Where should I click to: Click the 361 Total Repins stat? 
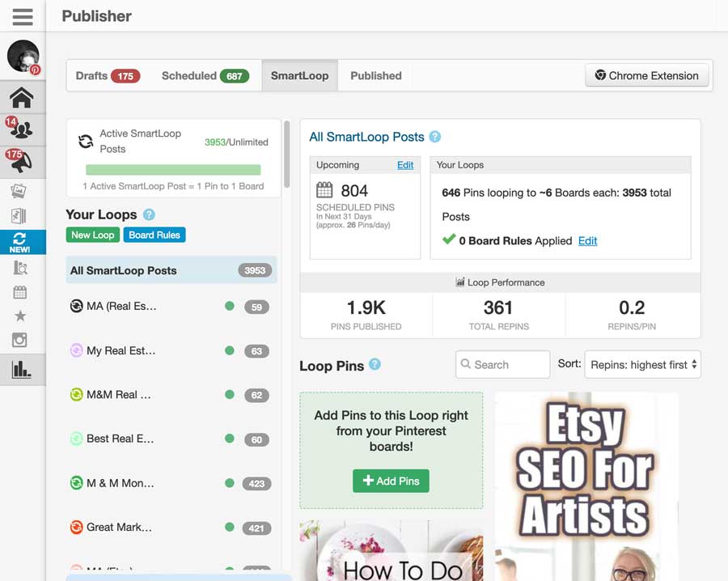pos(498,315)
